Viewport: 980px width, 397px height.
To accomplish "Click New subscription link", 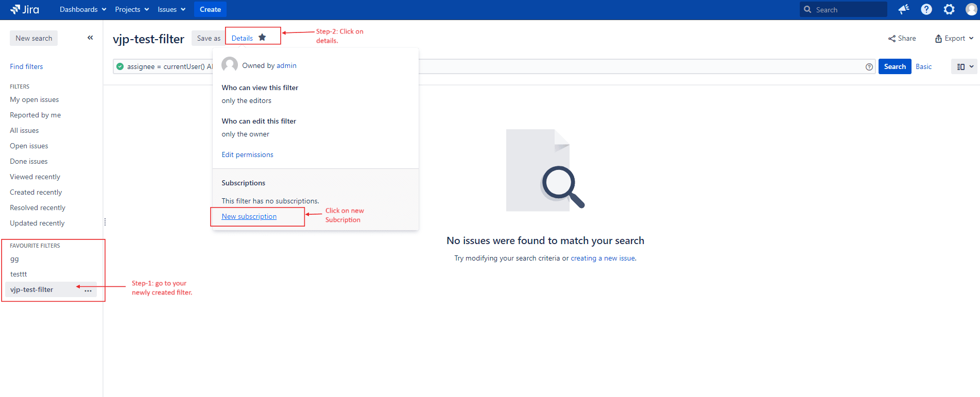I will click(249, 216).
